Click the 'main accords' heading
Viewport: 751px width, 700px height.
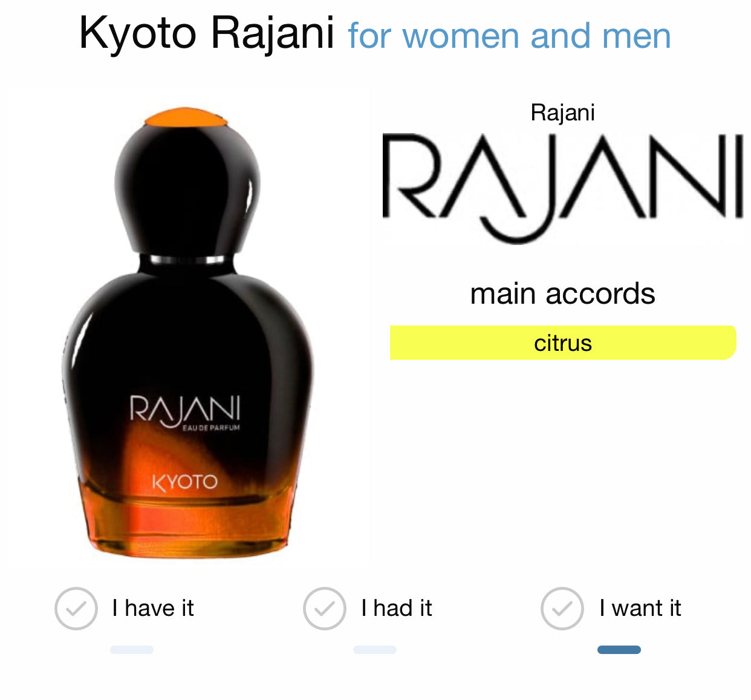(x=563, y=294)
